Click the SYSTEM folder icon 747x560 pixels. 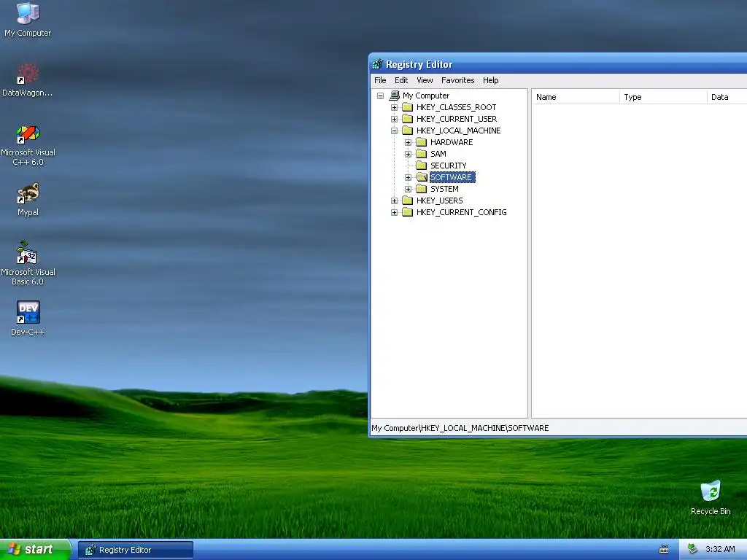(421, 189)
